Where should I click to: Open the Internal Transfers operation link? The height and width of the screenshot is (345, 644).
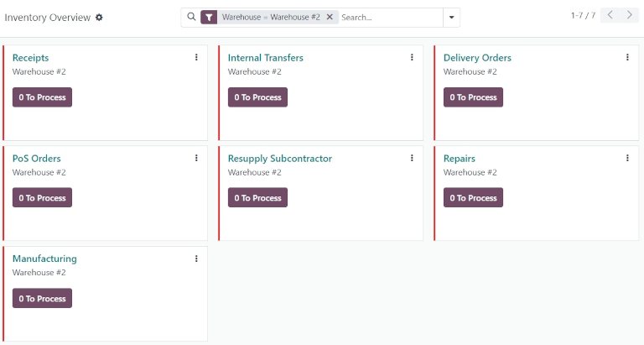[x=265, y=58]
